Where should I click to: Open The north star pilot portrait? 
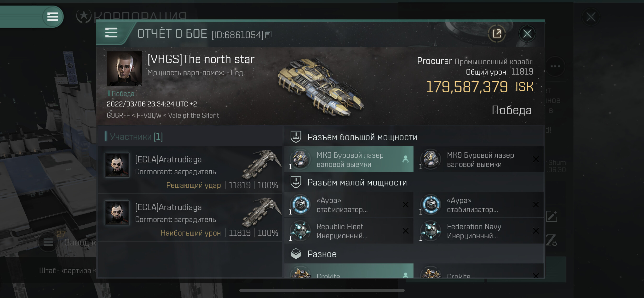click(124, 69)
